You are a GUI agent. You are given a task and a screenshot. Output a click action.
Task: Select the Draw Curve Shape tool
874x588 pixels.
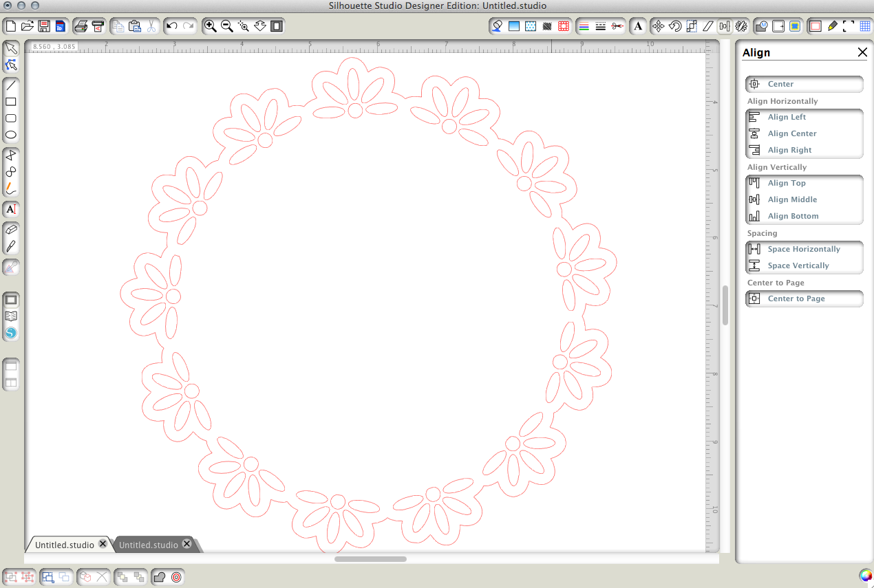pos(11,172)
